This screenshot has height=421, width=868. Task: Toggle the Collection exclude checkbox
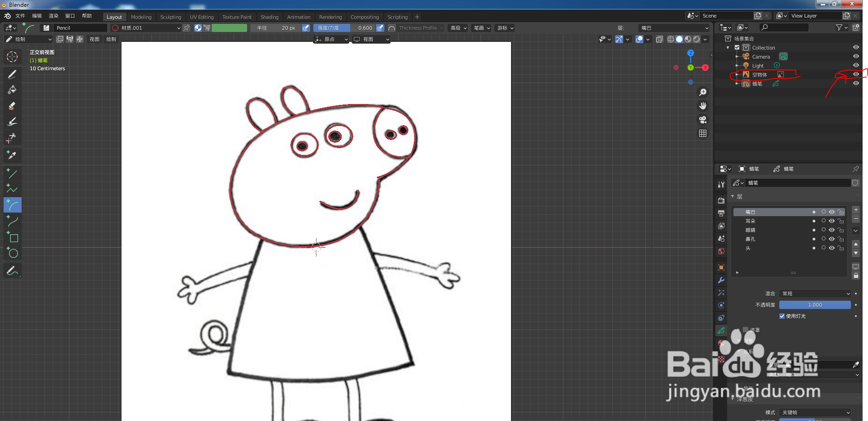click(737, 48)
